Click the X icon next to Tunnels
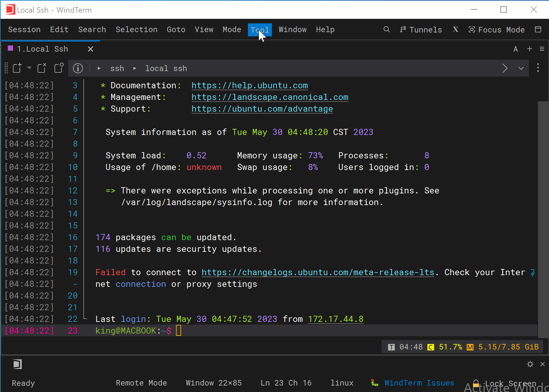 [x=456, y=30]
